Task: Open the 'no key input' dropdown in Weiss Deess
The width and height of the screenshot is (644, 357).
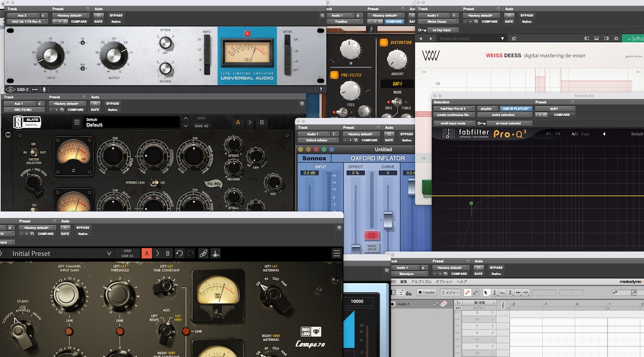Action: tap(441, 30)
